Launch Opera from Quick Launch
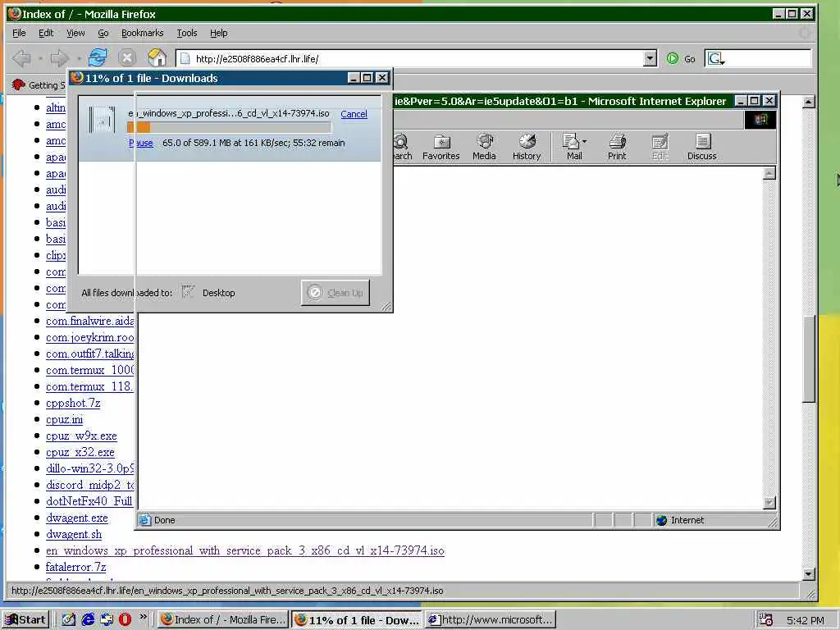 pos(125,620)
